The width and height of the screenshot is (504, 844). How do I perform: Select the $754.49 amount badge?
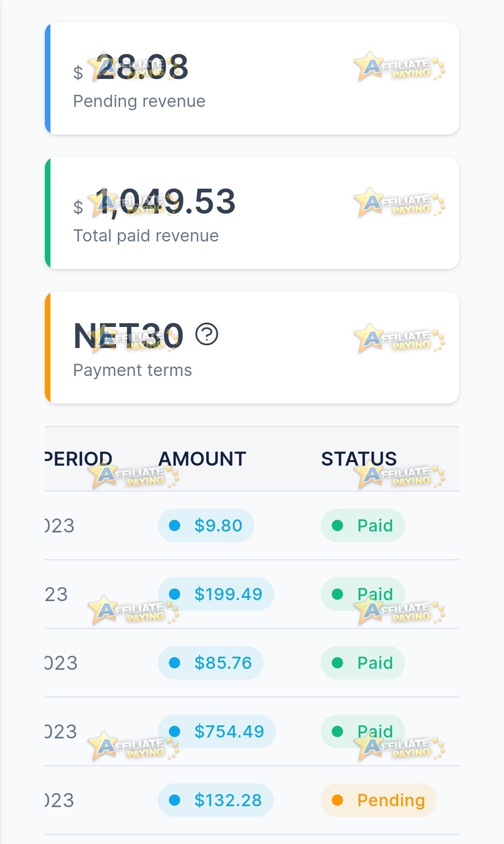coord(217,731)
